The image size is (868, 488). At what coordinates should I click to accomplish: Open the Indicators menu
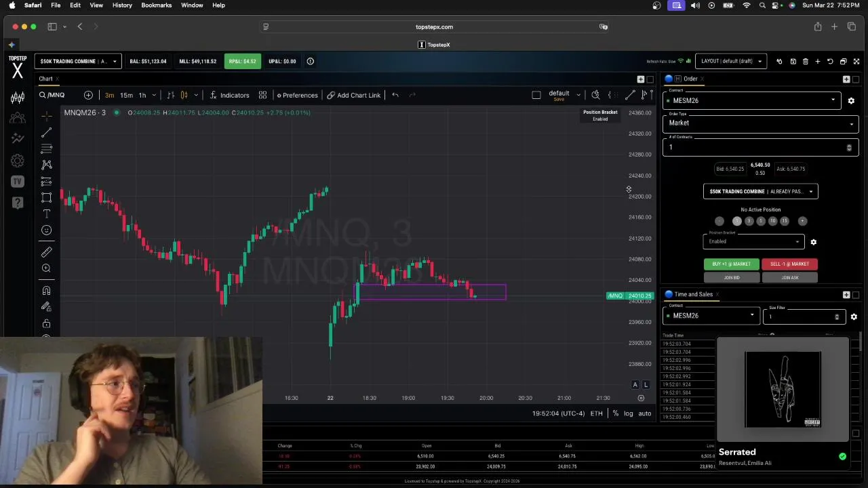[x=229, y=95]
